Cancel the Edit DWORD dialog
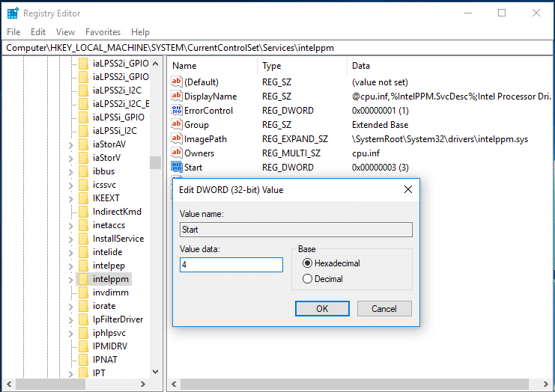Image resolution: width=555 pixels, height=392 pixels. 384,308
